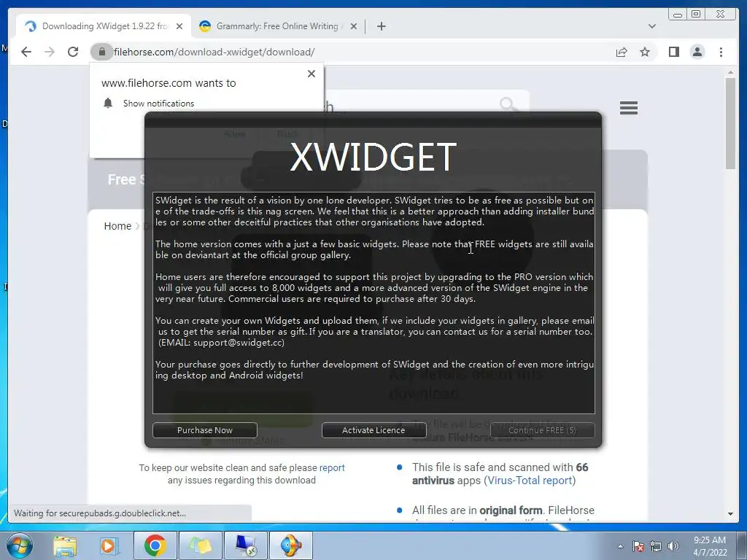Open media player taskbar icon

108,545
